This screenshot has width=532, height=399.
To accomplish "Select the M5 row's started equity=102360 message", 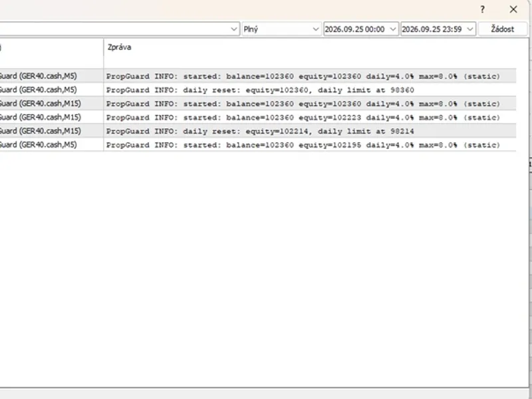I will point(303,76).
